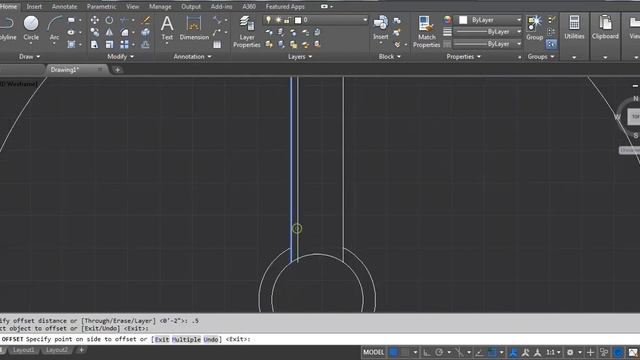
Task: Activate the Polyline tool
Action: (7, 28)
